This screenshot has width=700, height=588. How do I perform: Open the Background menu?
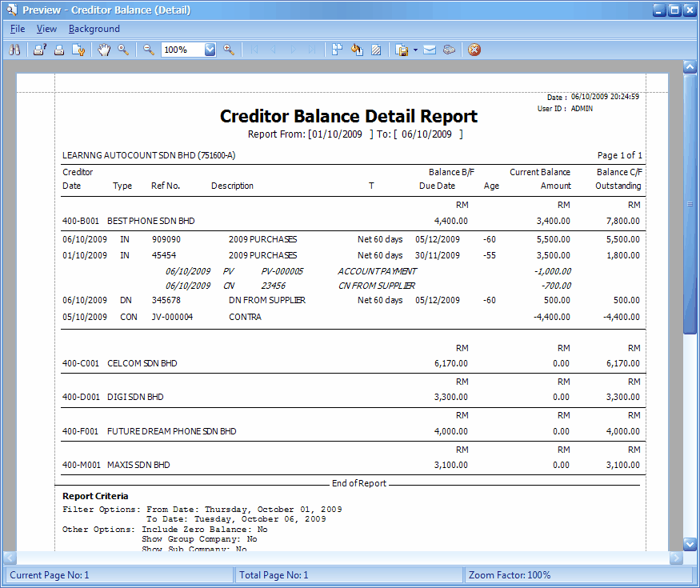coord(94,29)
